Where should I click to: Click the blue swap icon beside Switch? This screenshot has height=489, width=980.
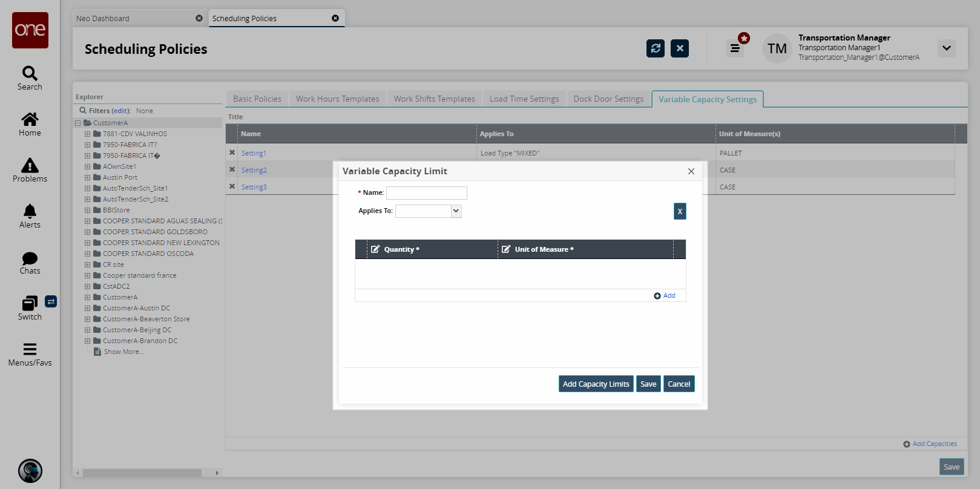pos(51,301)
